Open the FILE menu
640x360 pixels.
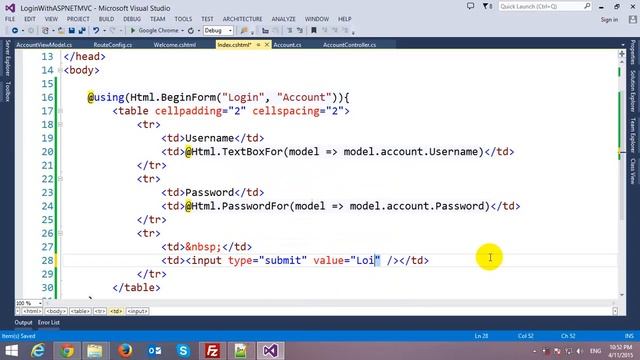(10, 19)
